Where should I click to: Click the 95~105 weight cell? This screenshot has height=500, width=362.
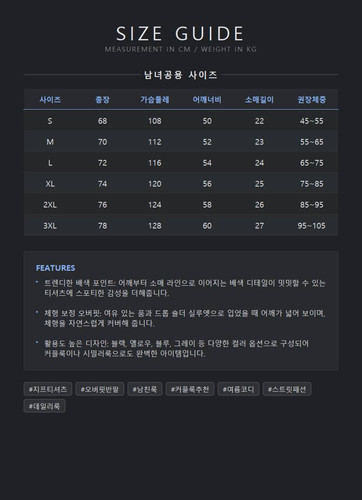tap(311, 226)
